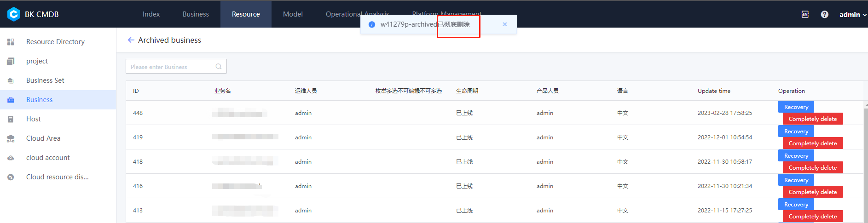868x223 pixels.
Task: Click the BK CMDB logo icon
Action: click(14, 14)
